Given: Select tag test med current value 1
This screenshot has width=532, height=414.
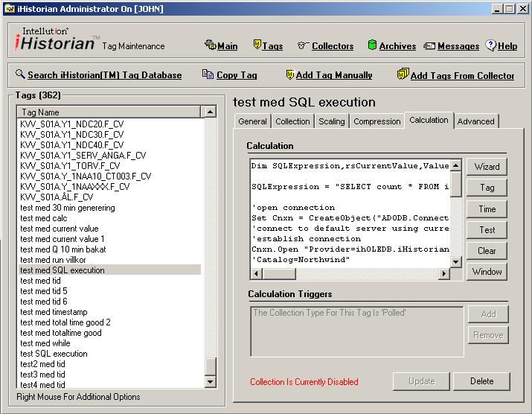Looking at the screenshot, I should click(x=63, y=239).
